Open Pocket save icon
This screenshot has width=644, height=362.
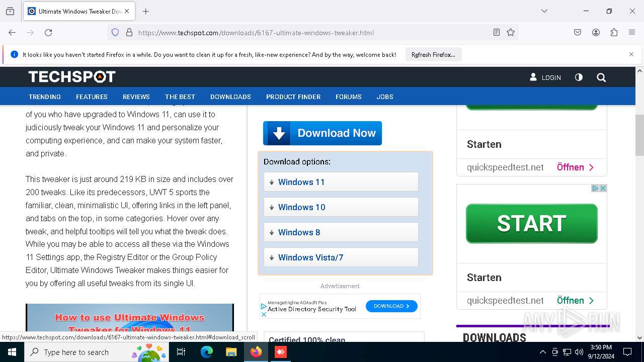click(x=578, y=33)
